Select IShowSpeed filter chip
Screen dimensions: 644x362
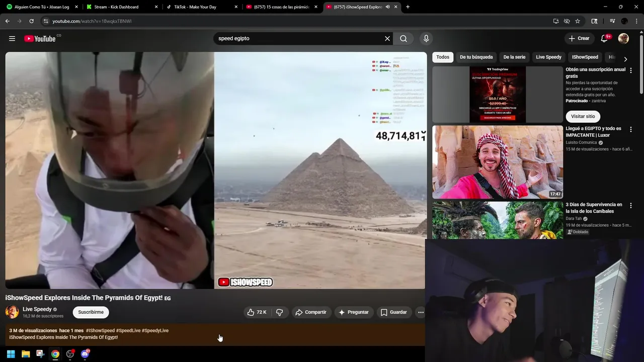pyautogui.click(x=585, y=57)
